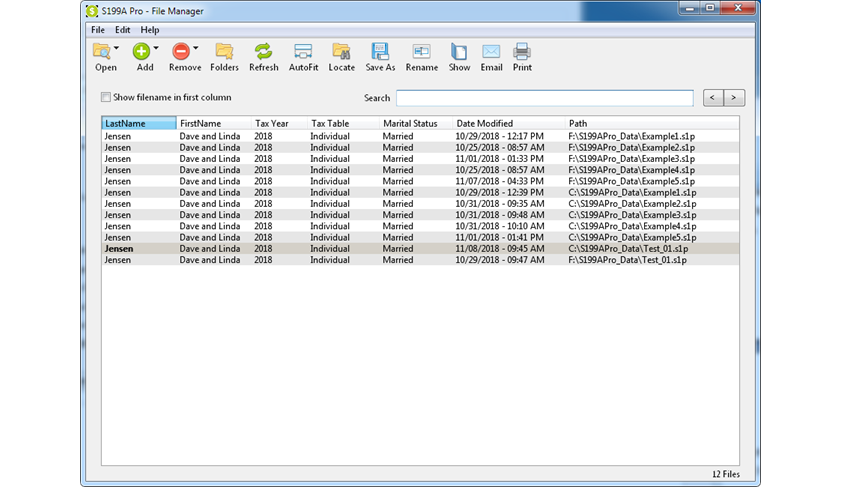Image resolution: width=842 pixels, height=487 pixels.
Task: Sort by the Tax Table column header
Action: tap(344, 123)
